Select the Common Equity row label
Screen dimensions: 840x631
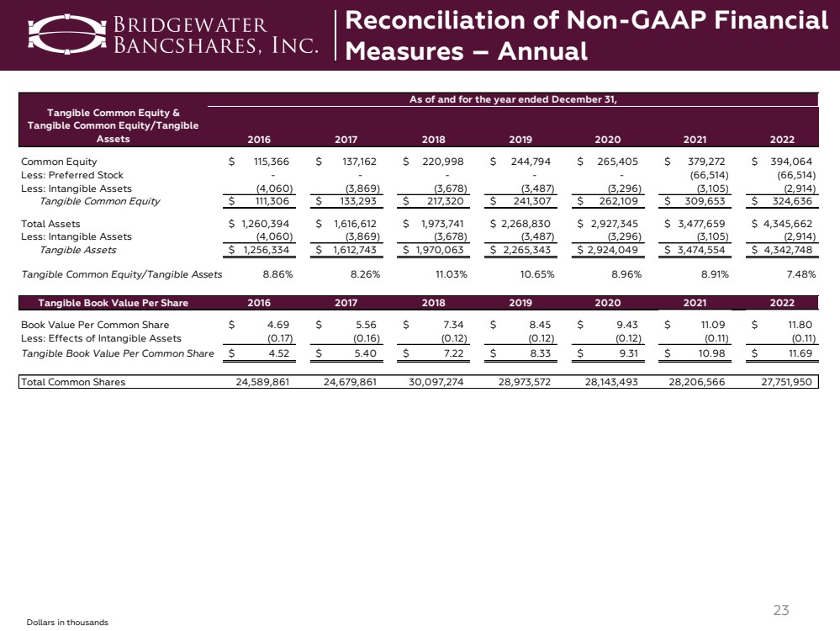pyautogui.click(x=59, y=162)
